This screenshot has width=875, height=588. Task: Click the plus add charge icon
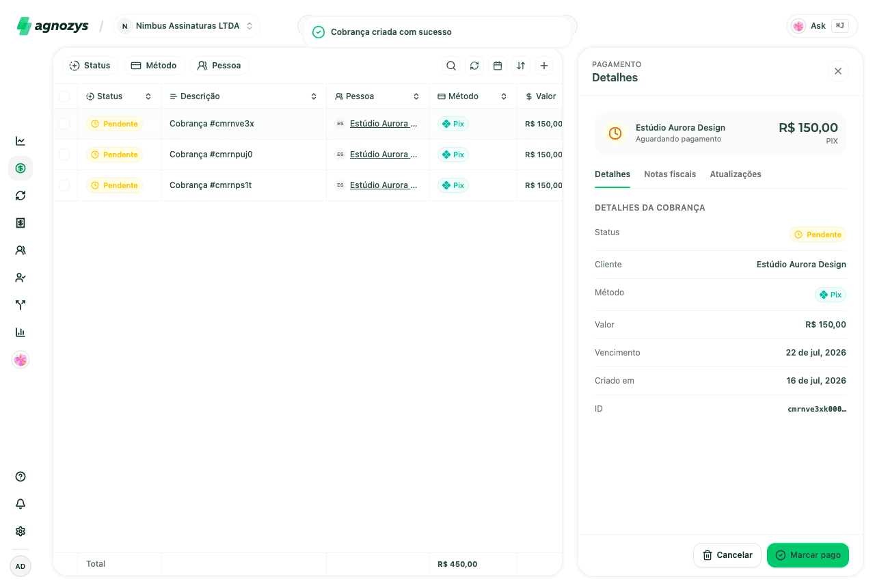[x=544, y=66]
